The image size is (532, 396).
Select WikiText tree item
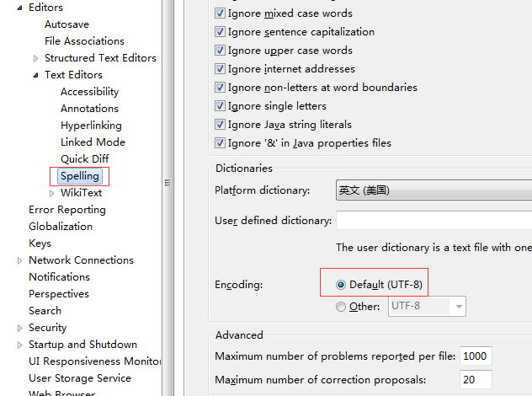pyautogui.click(x=82, y=193)
